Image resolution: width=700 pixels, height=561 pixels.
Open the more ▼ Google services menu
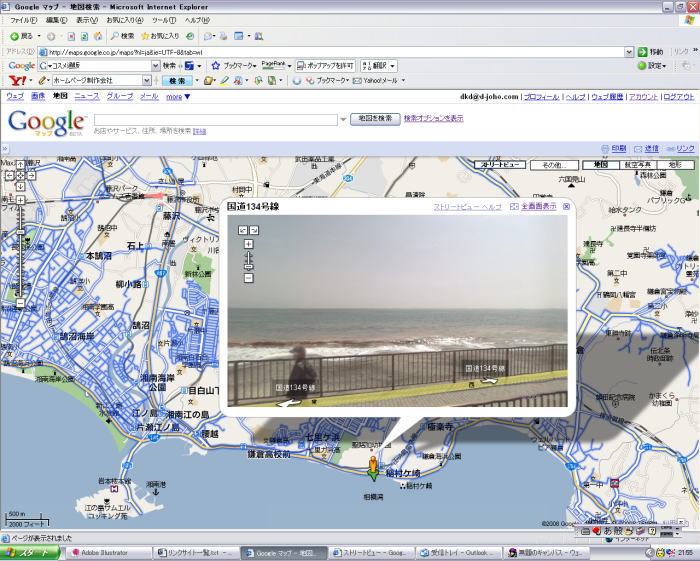pyautogui.click(x=178, y=96)
